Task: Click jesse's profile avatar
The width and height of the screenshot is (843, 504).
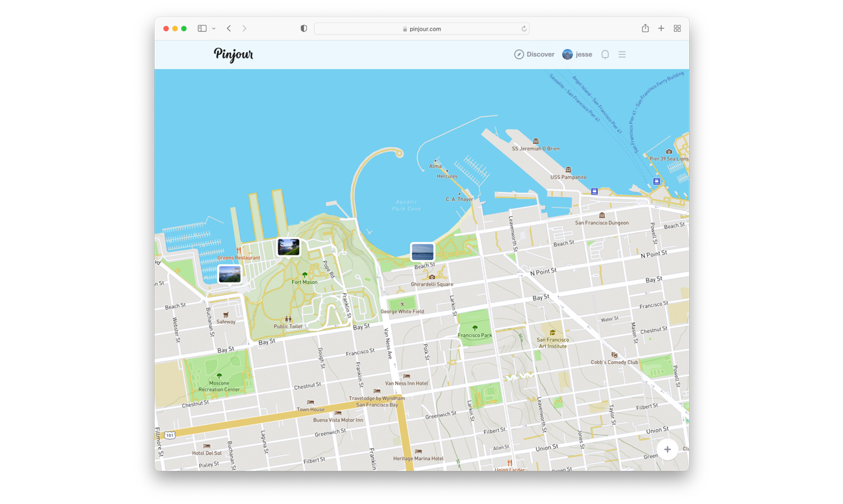Action: pos(568,54)
